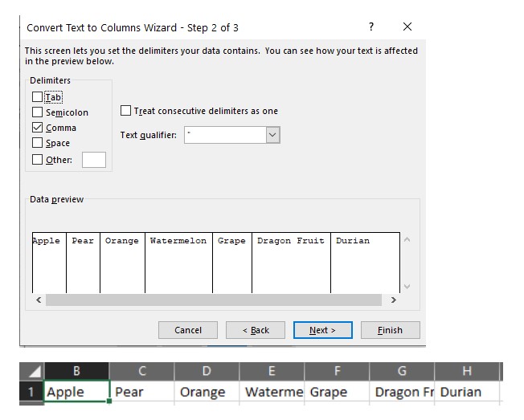Viewport: 524px width, 420px height.
Task: Enable the Tab delimiter checkbox
Action: 38,97
